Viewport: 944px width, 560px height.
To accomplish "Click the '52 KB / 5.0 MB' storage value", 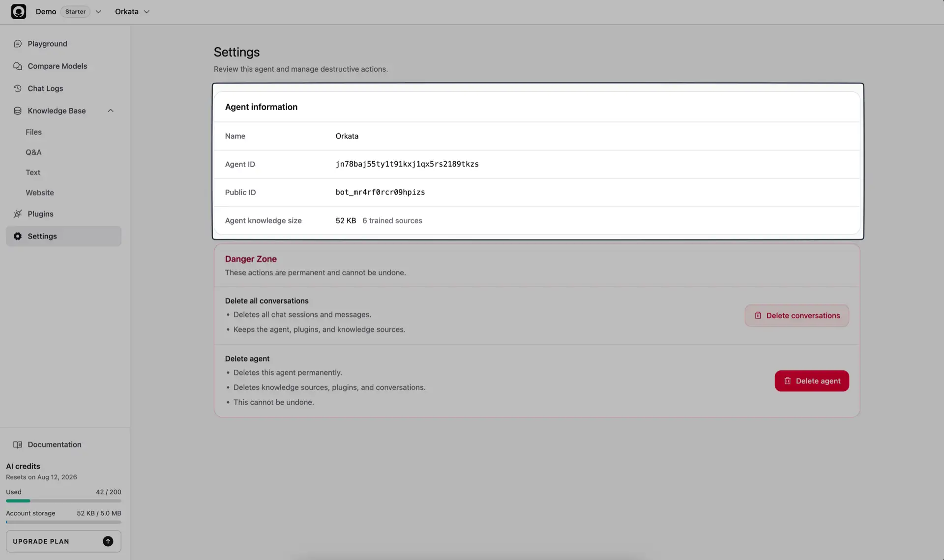I will coord(99,513).
